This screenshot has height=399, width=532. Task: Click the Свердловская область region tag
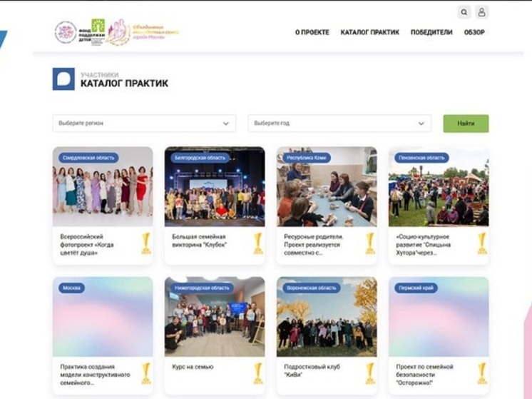pos(88,158)
